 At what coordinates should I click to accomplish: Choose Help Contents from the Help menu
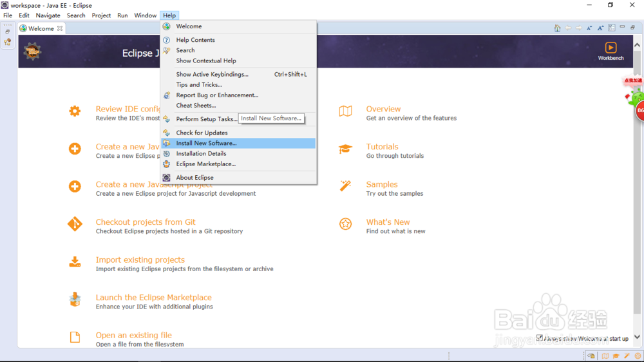coord(239,40)
